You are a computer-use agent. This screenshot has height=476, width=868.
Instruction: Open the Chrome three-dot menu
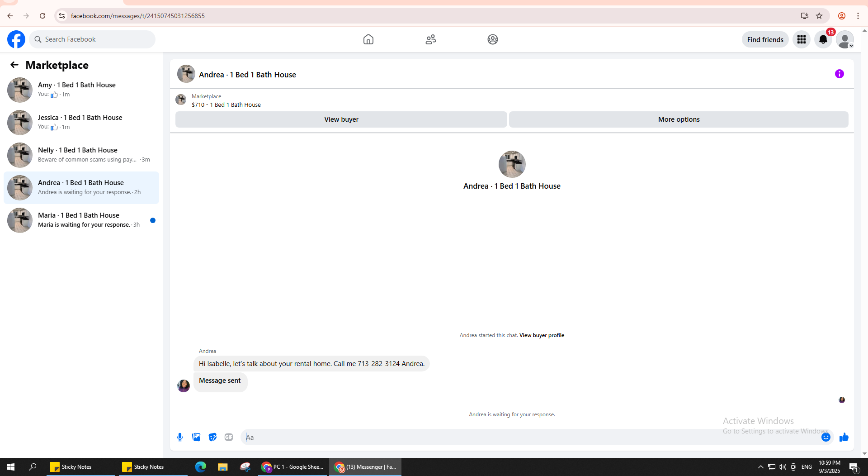tap(858, 16)
